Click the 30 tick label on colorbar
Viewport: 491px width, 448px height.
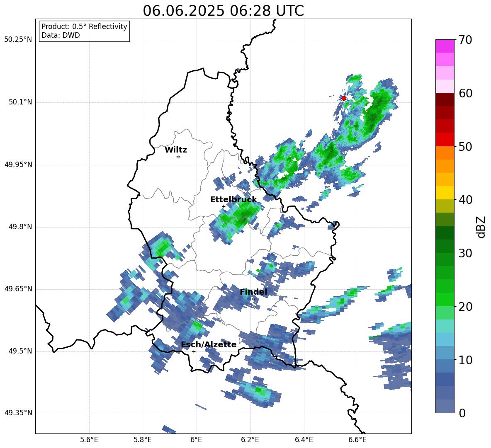click(465, 253)
